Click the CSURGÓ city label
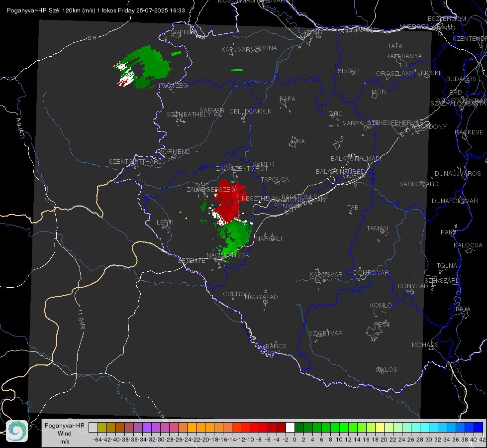The height and width of the screenshot is (448, 487). pyautogui.click(x=236, y=294)
